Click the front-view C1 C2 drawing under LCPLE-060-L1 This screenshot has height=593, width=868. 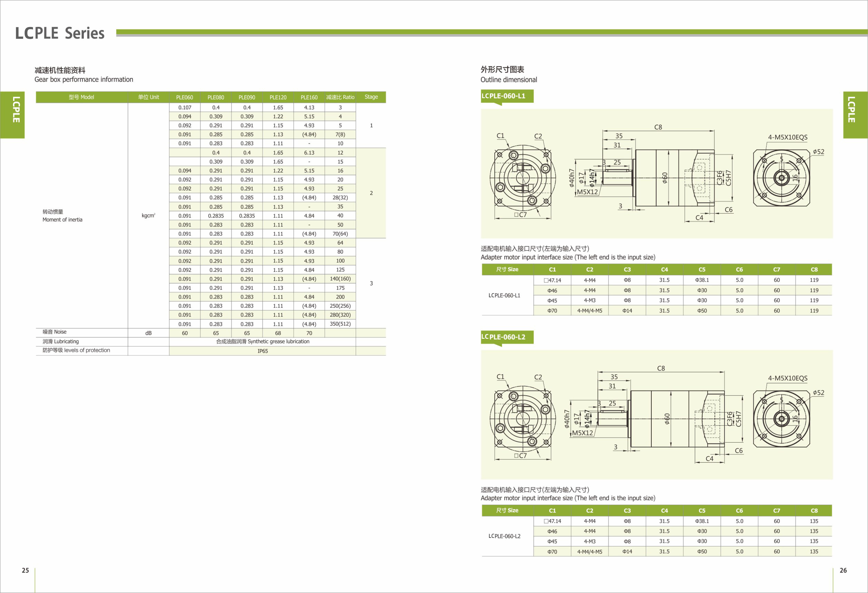tap(522, 178)
